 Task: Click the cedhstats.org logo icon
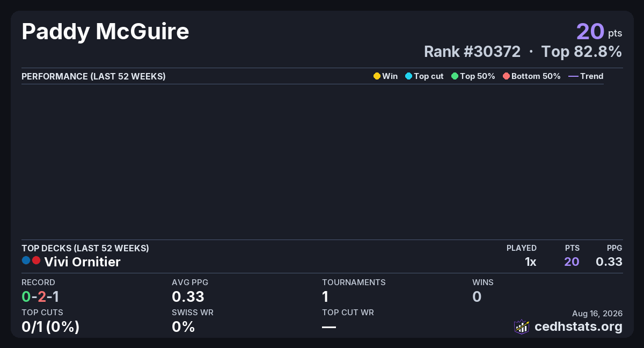tap(522, 327)
